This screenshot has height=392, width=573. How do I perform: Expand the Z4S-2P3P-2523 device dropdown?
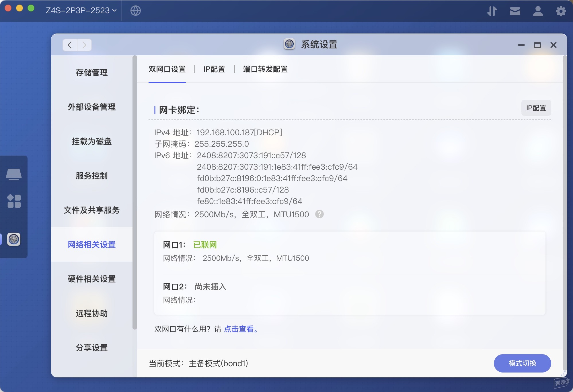[x=81, y=11]
